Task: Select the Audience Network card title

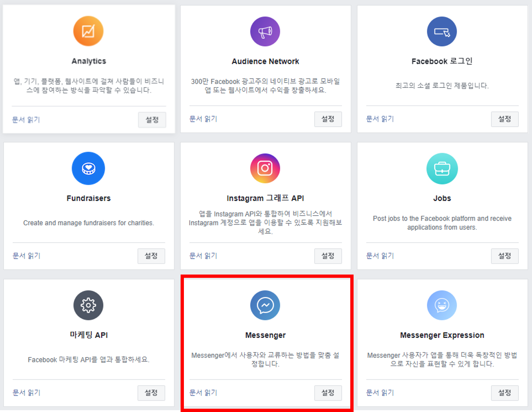Action: [x=265, y=61]
